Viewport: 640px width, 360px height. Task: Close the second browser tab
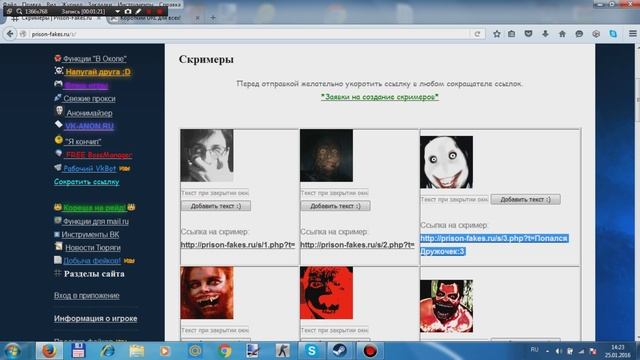[197, 18]
